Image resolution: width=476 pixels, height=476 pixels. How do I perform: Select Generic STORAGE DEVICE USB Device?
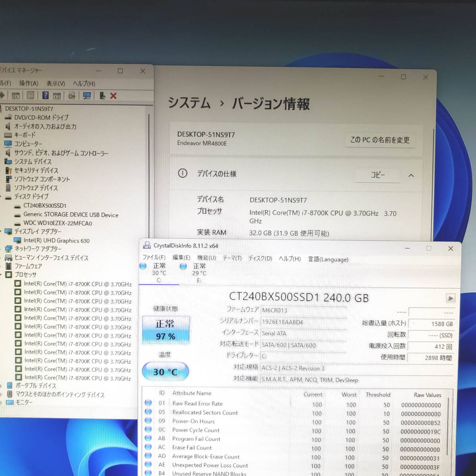click(x=71, y=215)
